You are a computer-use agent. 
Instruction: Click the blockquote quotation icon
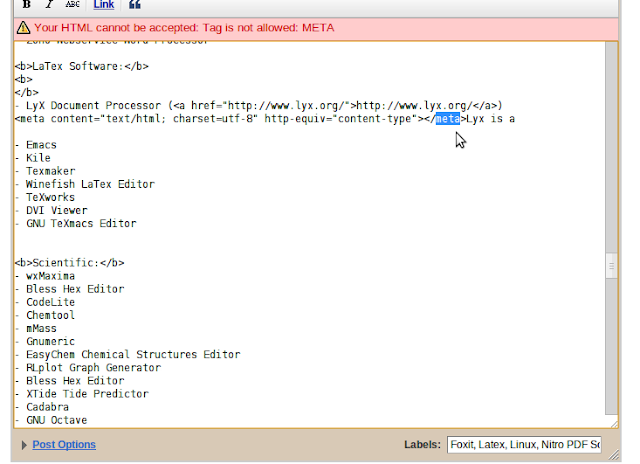[x=135, y=4]
